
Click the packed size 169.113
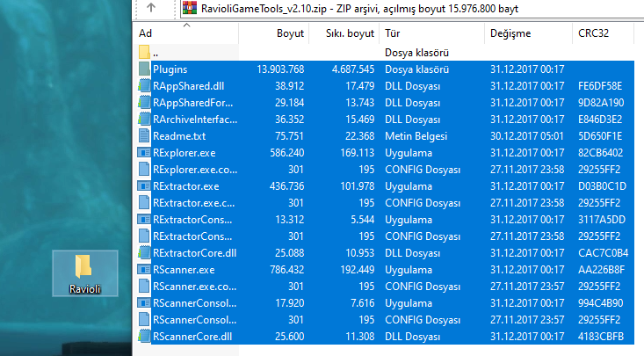357,153
